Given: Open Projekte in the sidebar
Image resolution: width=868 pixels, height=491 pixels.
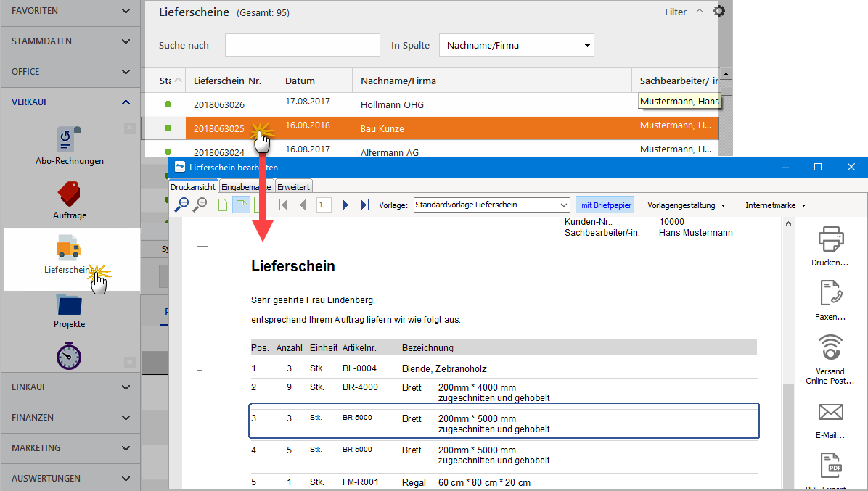Looking at the screenshot, I should tap(69, 310).
